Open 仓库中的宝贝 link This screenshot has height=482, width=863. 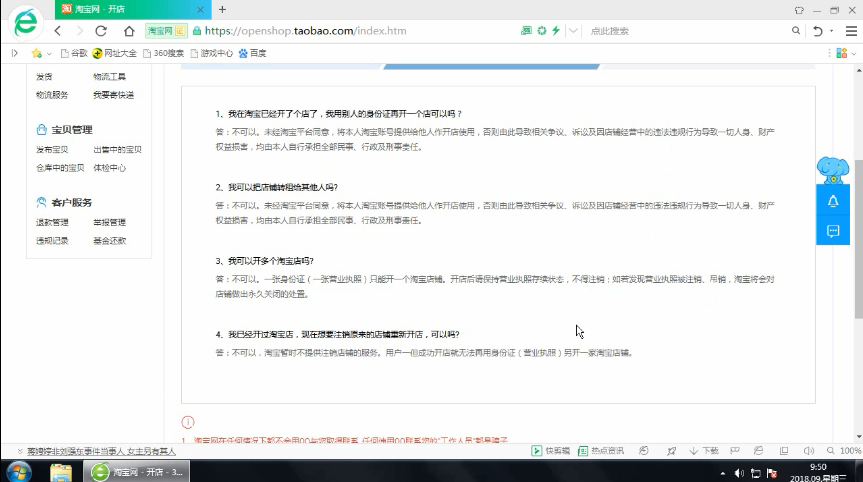click(x=60, y=168)
